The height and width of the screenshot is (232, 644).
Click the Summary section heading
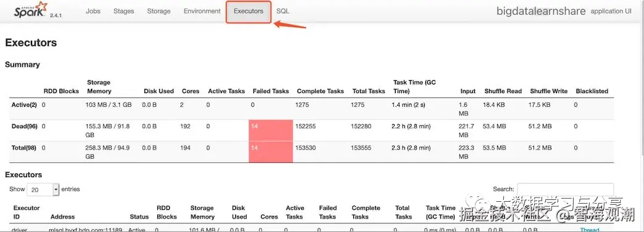(22, 64)
